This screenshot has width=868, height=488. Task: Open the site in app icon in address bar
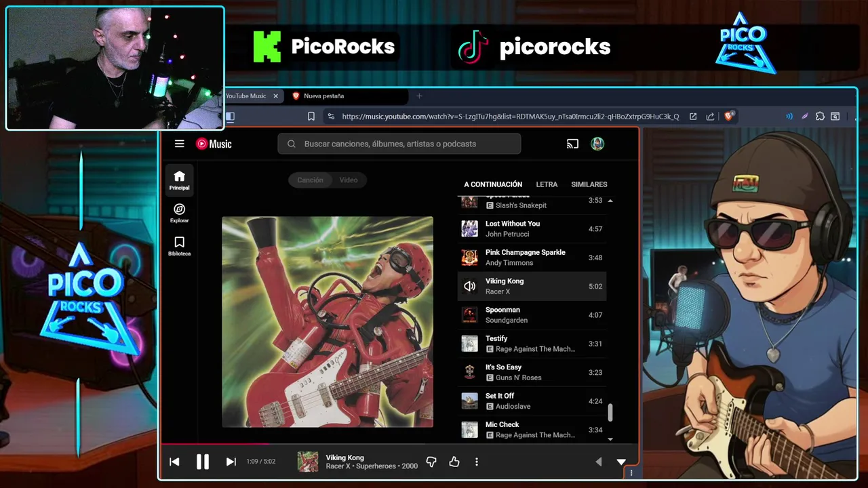point(693,117)
